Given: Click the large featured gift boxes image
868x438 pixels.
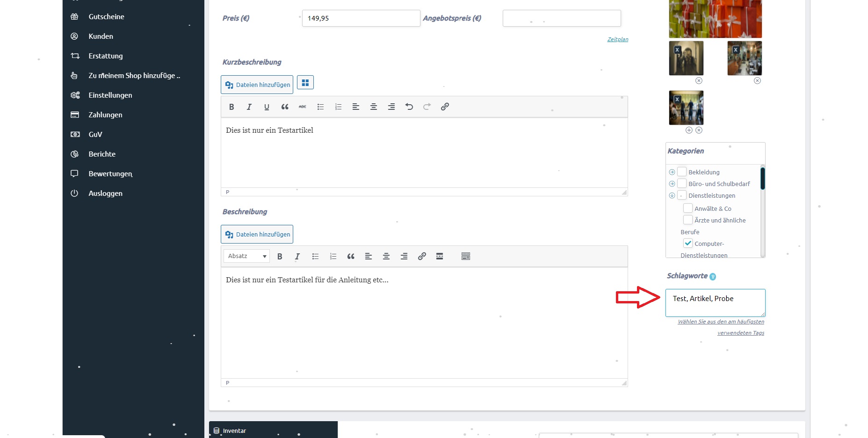Looking at the screenshot, I should [x=716, y=19].
